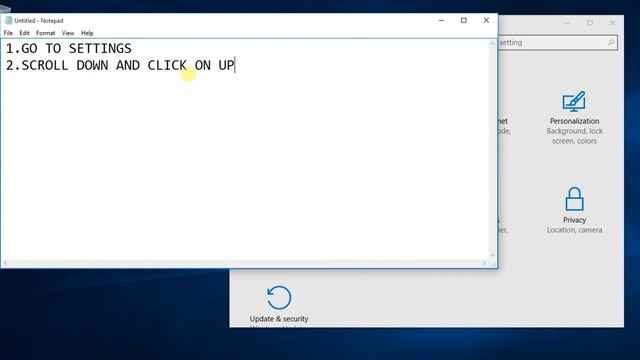Minimize the Settings window
The height and width of the screenshot is (360, 640).
[x=567, y=23]
